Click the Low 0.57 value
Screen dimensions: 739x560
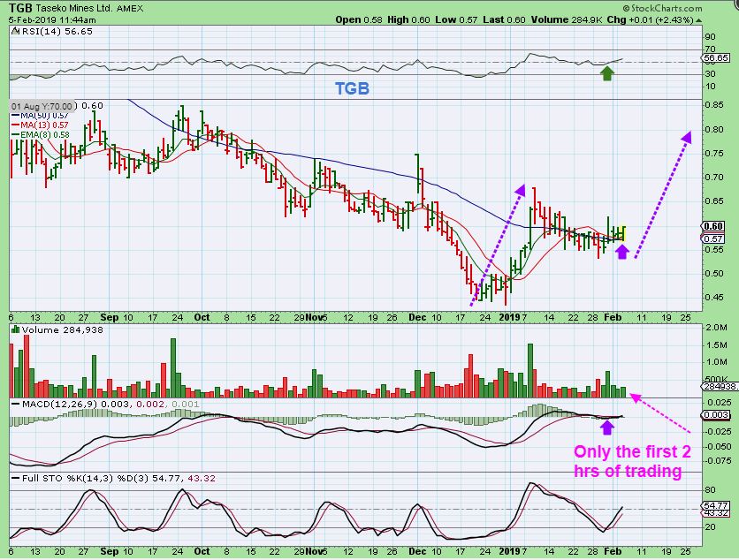tap(456, 19)
